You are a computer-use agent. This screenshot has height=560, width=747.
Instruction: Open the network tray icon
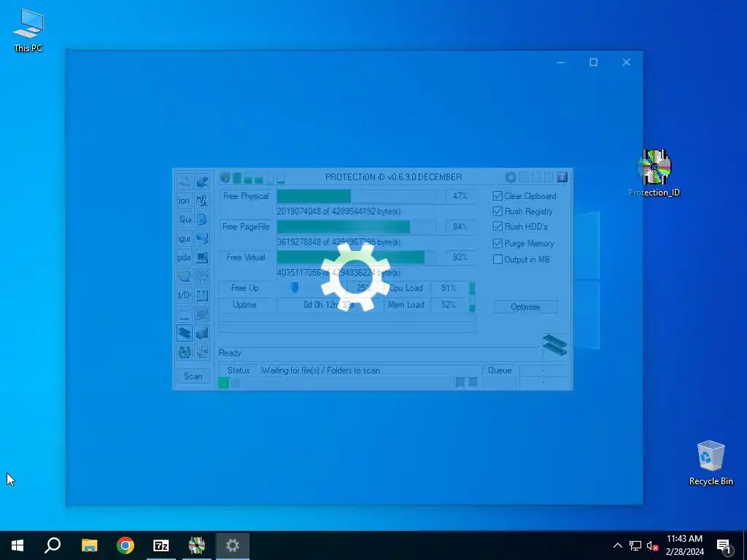[635, 545]
